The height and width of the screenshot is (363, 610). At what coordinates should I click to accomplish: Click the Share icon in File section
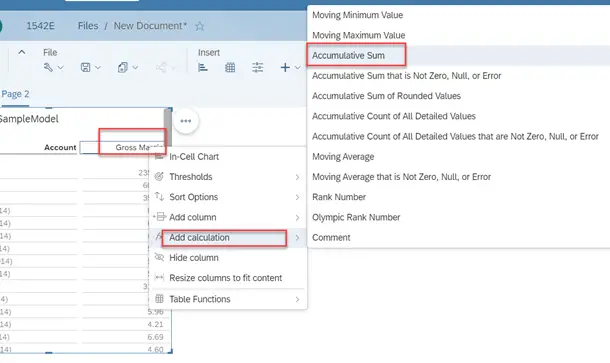161,67
